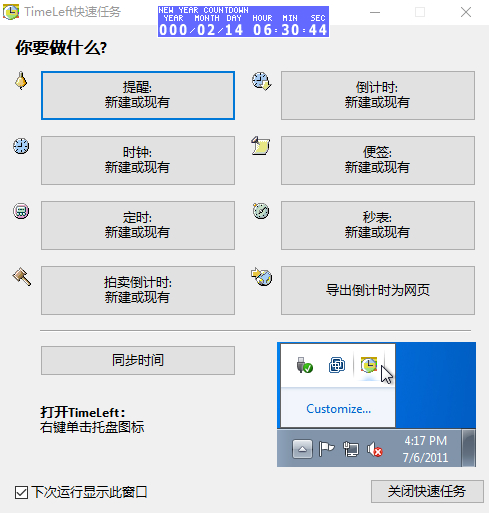Click the bell reminder icon

click(x=21, y=81)
